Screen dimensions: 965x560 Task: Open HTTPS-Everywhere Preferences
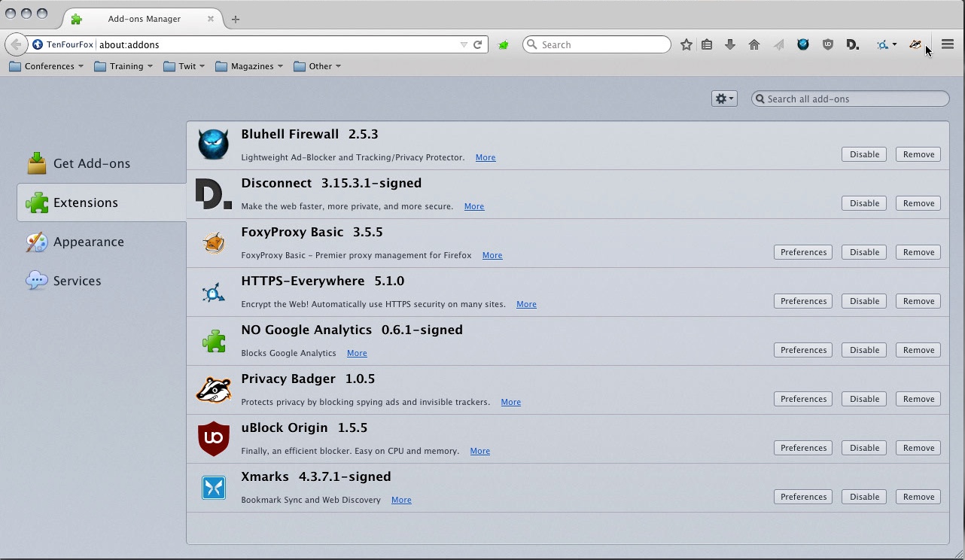pos(803,301)
